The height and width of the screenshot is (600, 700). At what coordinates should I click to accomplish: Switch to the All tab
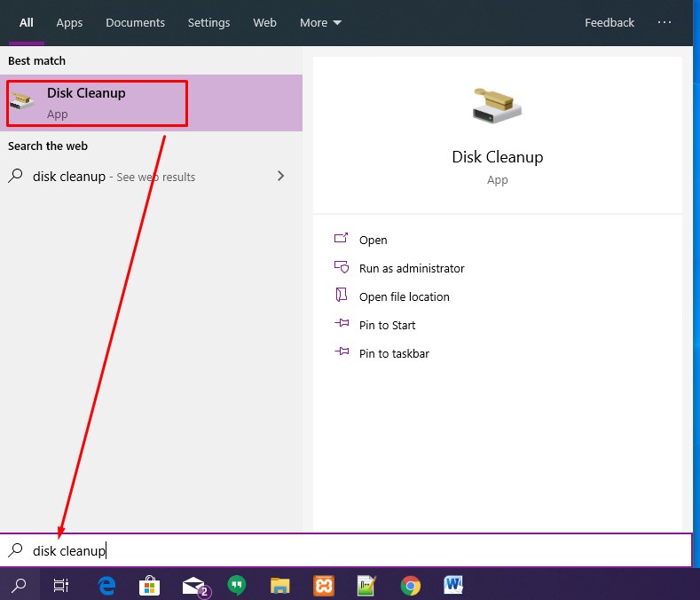click(27, 23)
